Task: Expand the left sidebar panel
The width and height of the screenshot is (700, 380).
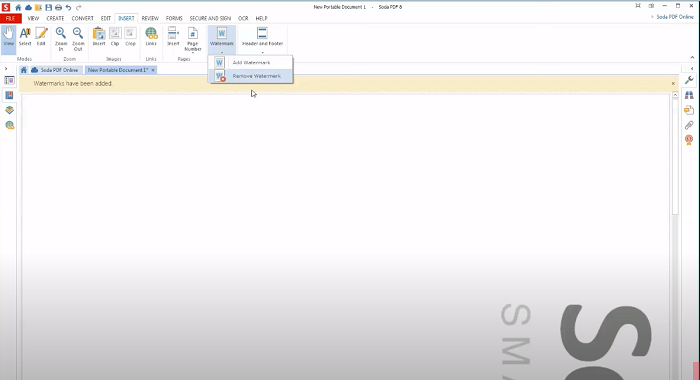Action: pyautogui.click(x=6, y=69)
